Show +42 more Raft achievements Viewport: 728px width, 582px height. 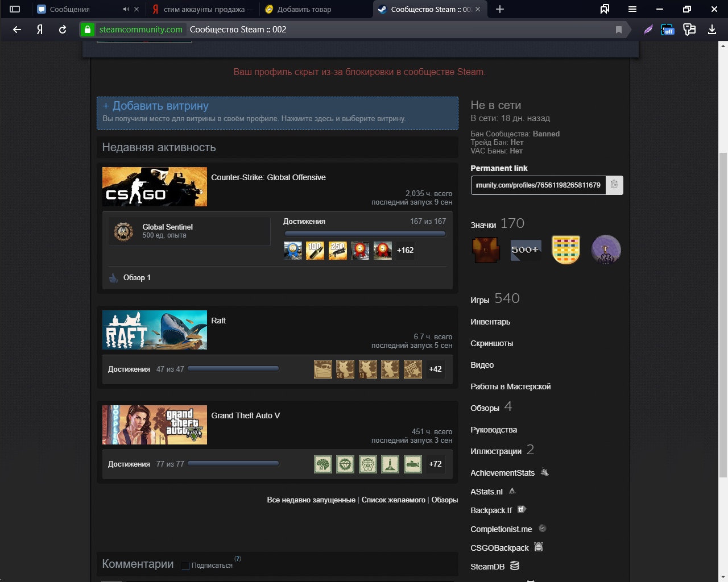435,369
